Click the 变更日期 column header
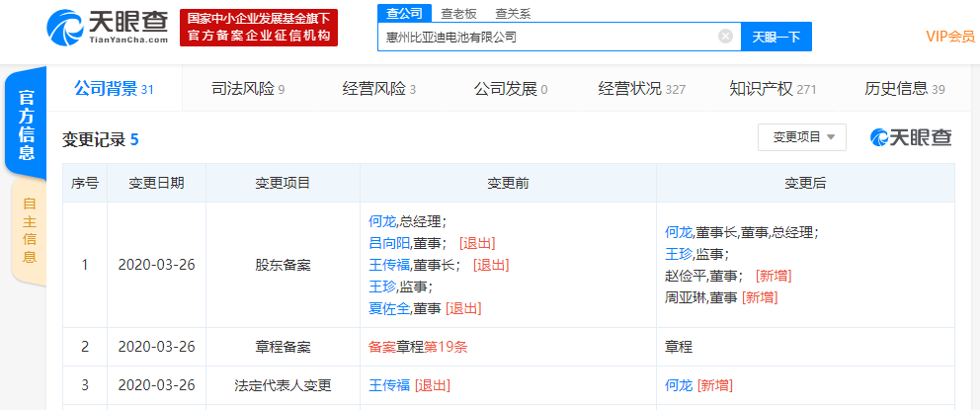Image resolution: width=980 pixels, height=410 pixels. point(156,183)
